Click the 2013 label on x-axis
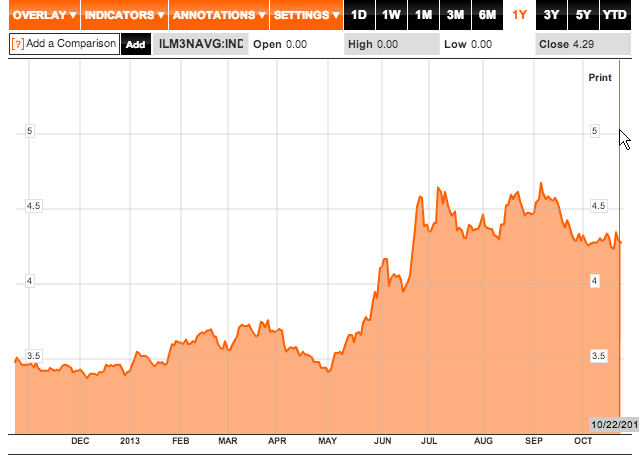 click(130, 441)
